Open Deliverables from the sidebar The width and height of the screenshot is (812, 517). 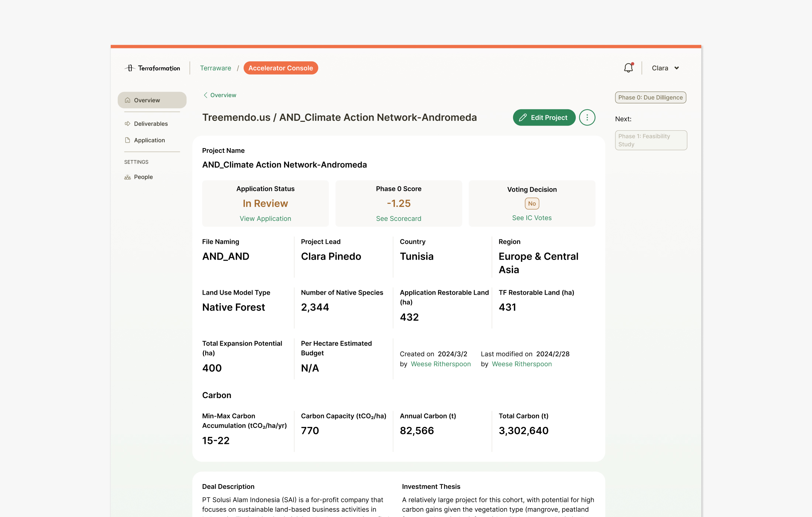(151, 124)
